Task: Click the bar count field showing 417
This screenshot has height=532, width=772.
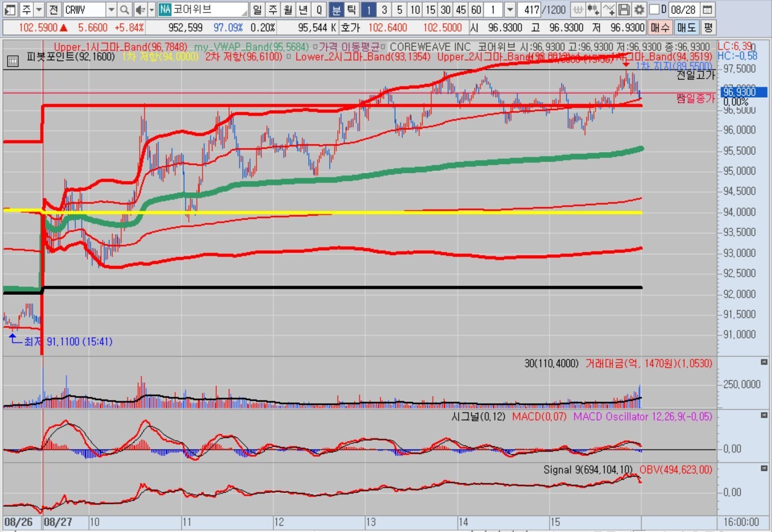Action: point(531,10)
